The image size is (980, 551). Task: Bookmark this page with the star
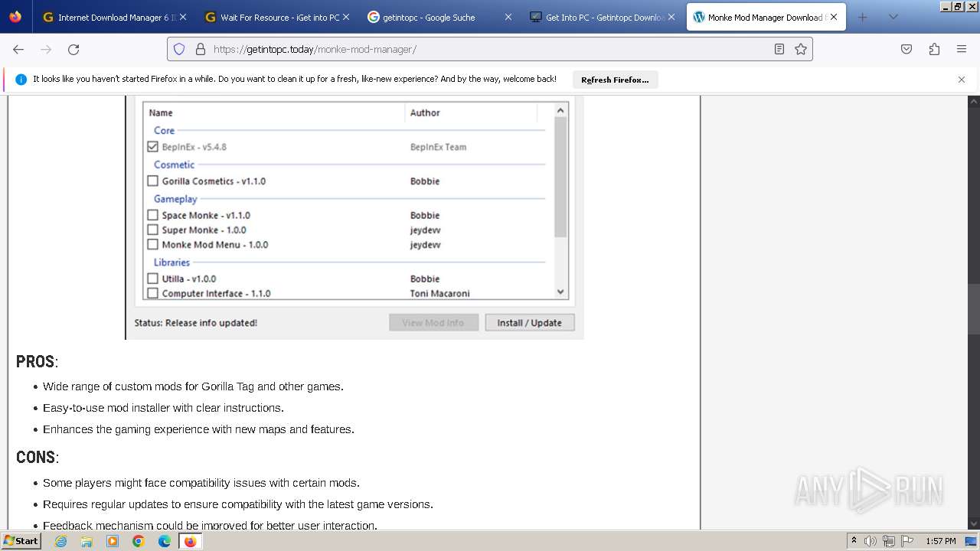point(801,49)
